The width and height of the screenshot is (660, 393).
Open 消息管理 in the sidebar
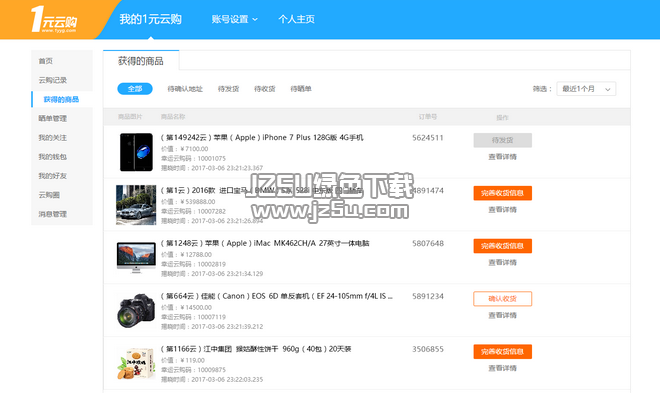[53, 214]
